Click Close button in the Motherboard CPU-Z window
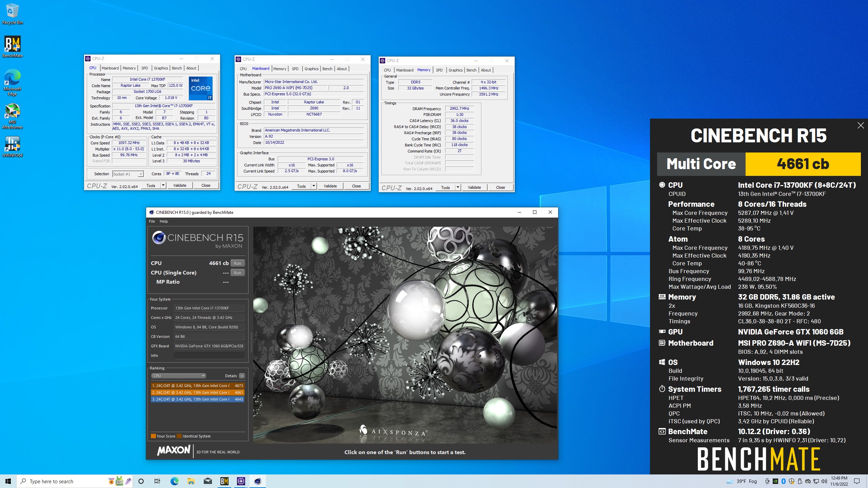Screen dimensions: 868x488 (356, 186)
